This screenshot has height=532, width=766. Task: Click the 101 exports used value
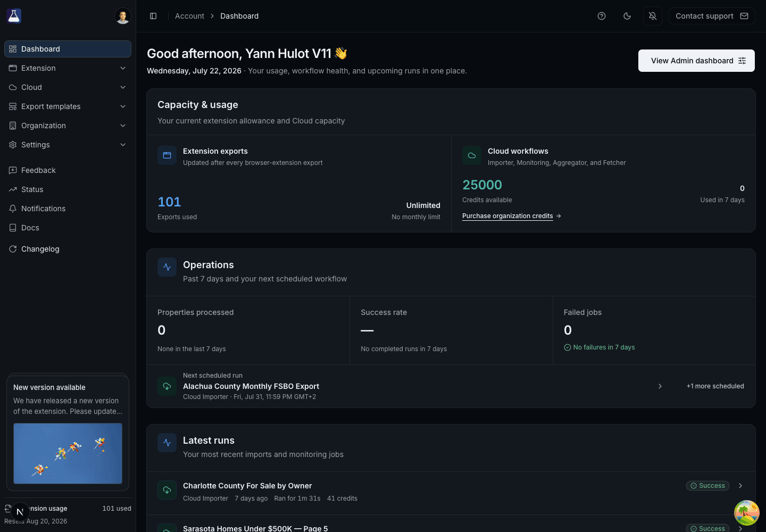(169, 202)
